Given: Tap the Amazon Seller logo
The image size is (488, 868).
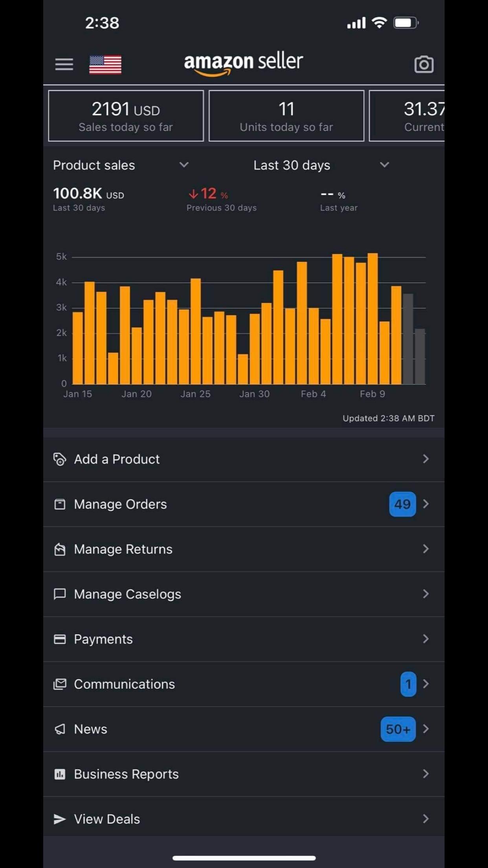Looking at the screenshot, I should [244, 63].
